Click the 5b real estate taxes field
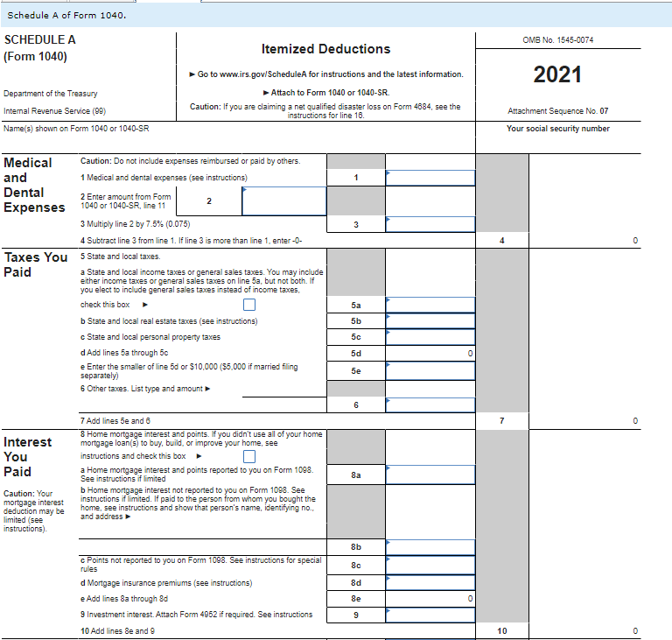This screenshot has width=672, height=640. 430,320
